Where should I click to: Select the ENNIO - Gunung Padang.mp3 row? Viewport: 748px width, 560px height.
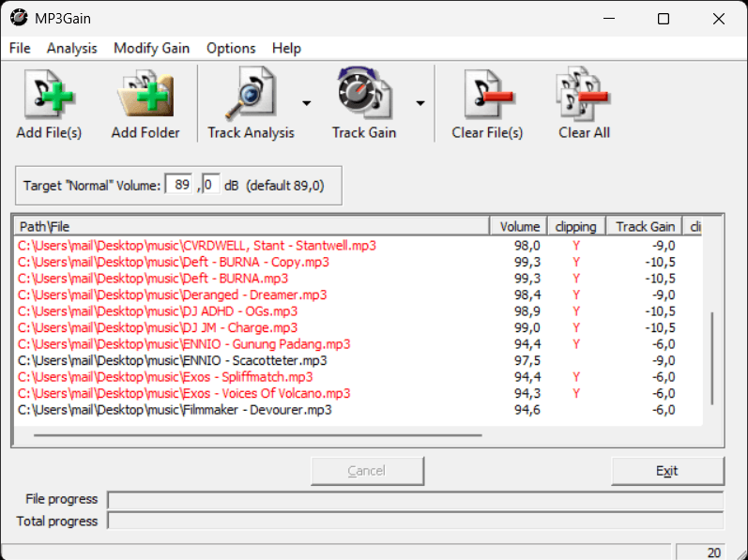(359, 344)
